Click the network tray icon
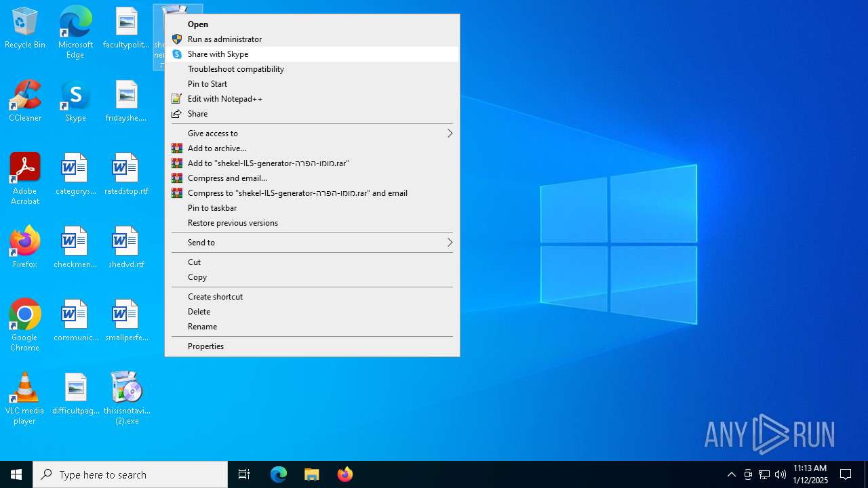Image resolution: width=868 pixels, height=488 pixels. 764,474
